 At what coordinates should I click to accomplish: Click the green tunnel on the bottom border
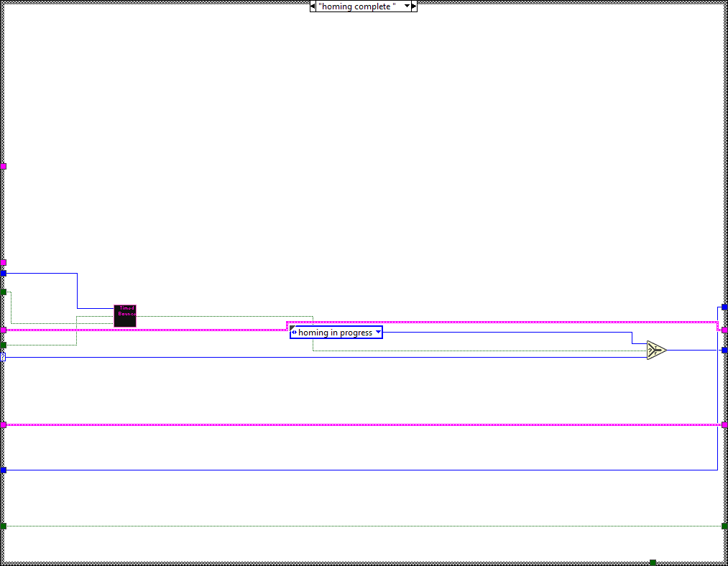click(x=653, y=562)
